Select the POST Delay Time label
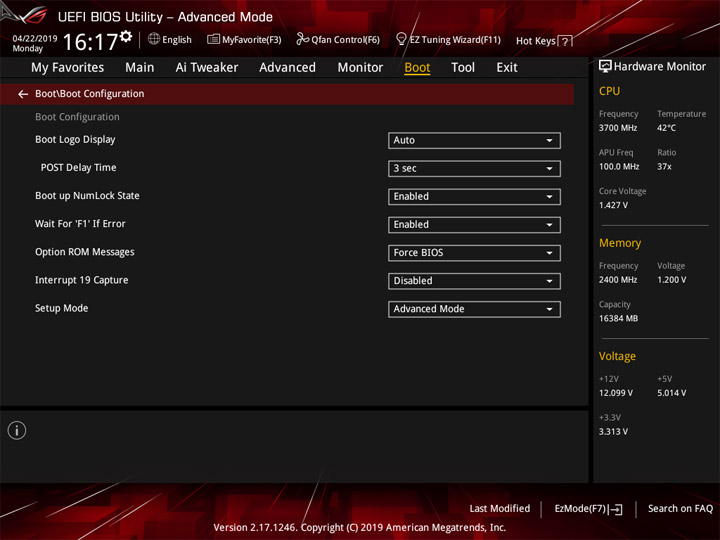 click(x=79, y=168)
